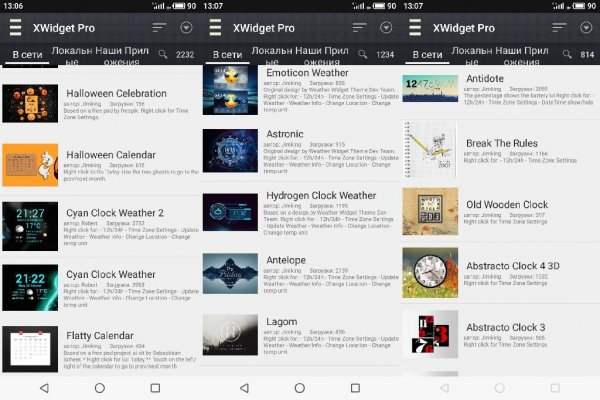The width and height of the screenshot is (600, 400).
Task: Open hamburger menu in middle screen
Action: 215,28
